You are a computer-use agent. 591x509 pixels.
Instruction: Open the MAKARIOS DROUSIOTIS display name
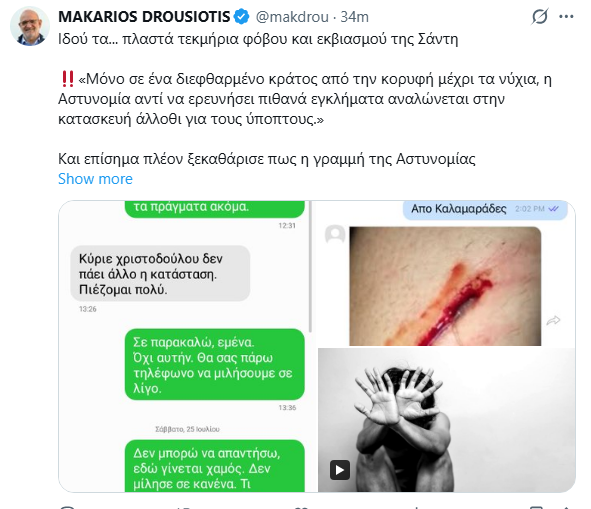[x=144, y=17]
